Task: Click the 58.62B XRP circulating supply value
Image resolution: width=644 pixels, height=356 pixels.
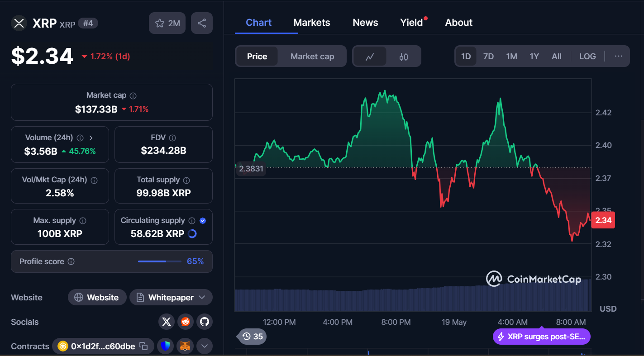Action: (x=157, y=234)
